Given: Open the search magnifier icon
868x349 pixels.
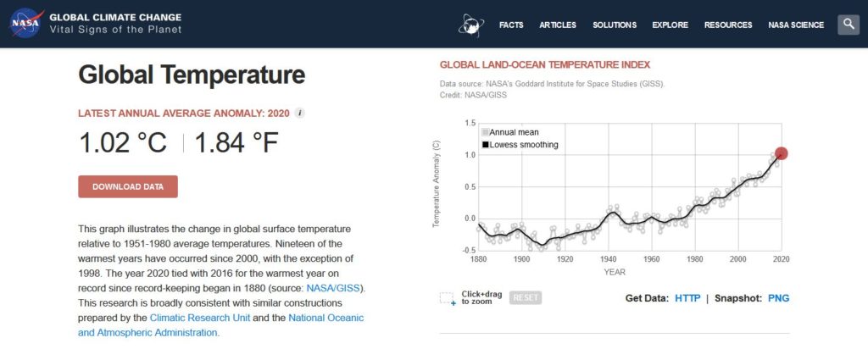Looking at the screenshot, I should 849,25.
